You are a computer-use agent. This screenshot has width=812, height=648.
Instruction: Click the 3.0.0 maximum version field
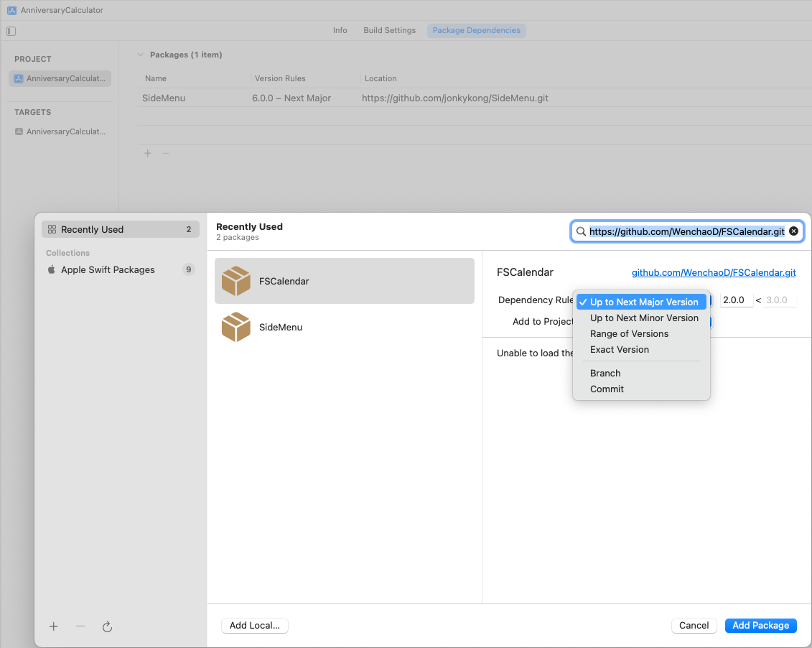pyautogui.click(x=780, y=300)
